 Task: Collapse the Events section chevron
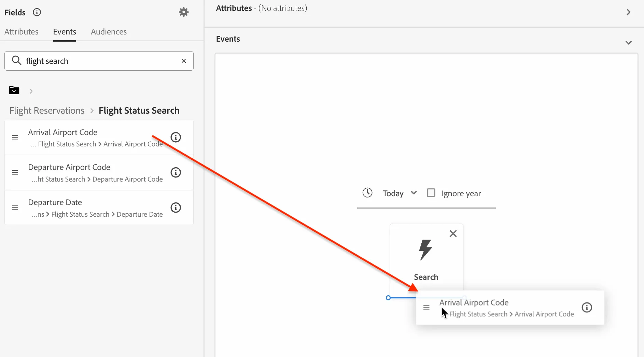click(629, 43)
